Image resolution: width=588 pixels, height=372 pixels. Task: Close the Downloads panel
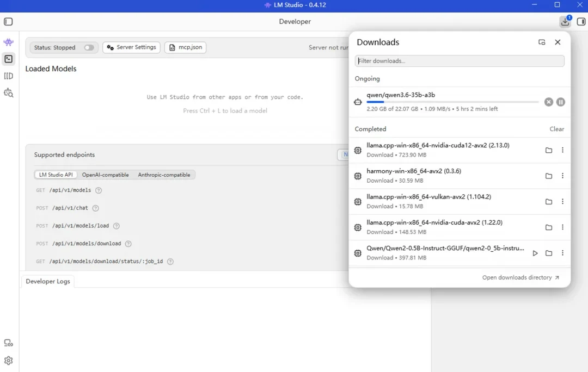pos(558,42)
